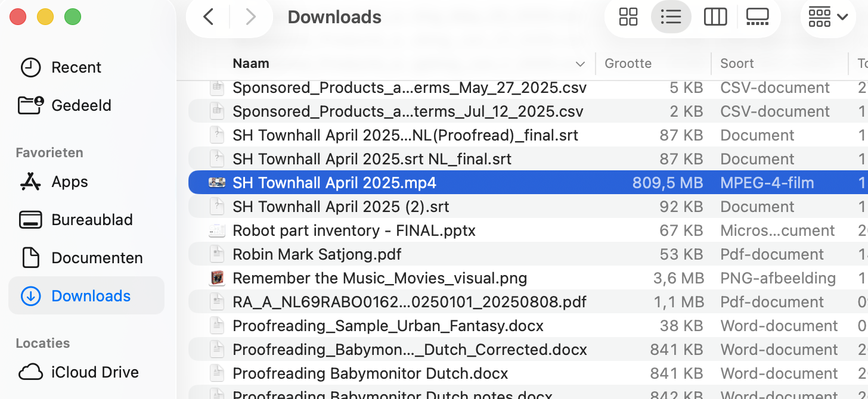
Task: Expand the sort chevron on the Naam column
Action: tap(580, 63)
